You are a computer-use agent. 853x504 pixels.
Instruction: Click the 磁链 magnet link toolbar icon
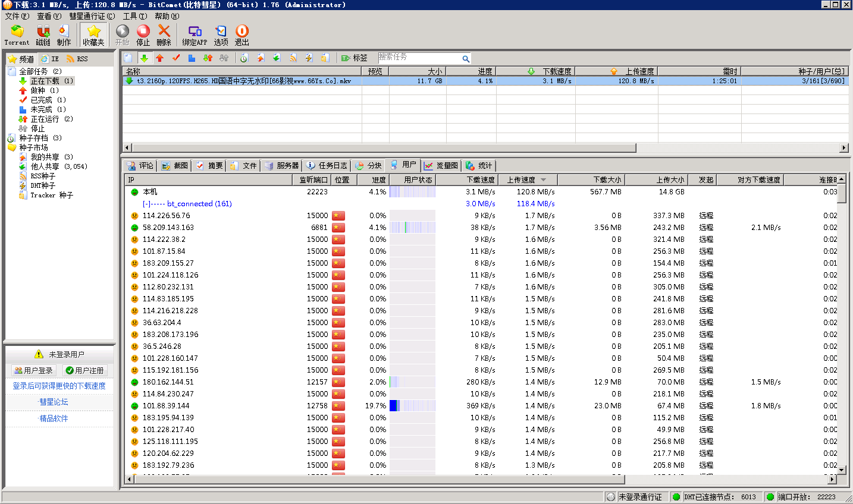(x=43, y=35)
